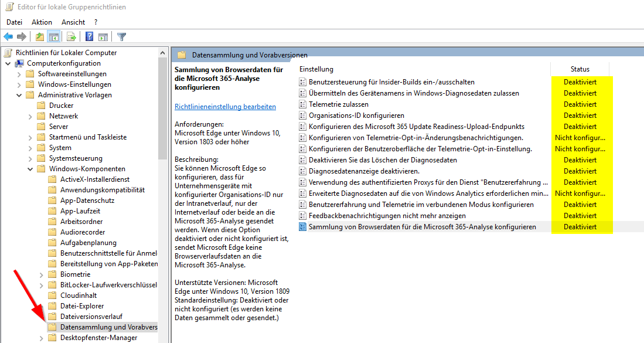Viewport: 644px width, 343px height.
Task: Go back with the blue left arrow
Action: pos(8,36)
